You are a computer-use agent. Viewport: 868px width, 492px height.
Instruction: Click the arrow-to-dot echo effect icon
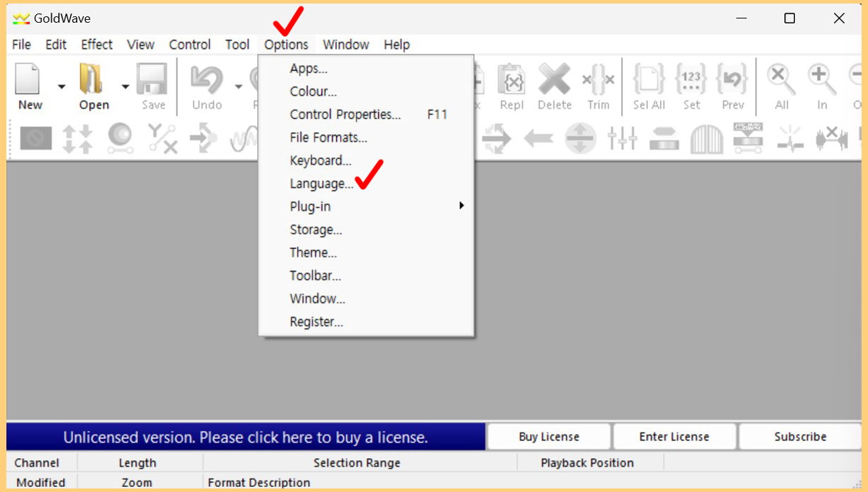point(204,138)
